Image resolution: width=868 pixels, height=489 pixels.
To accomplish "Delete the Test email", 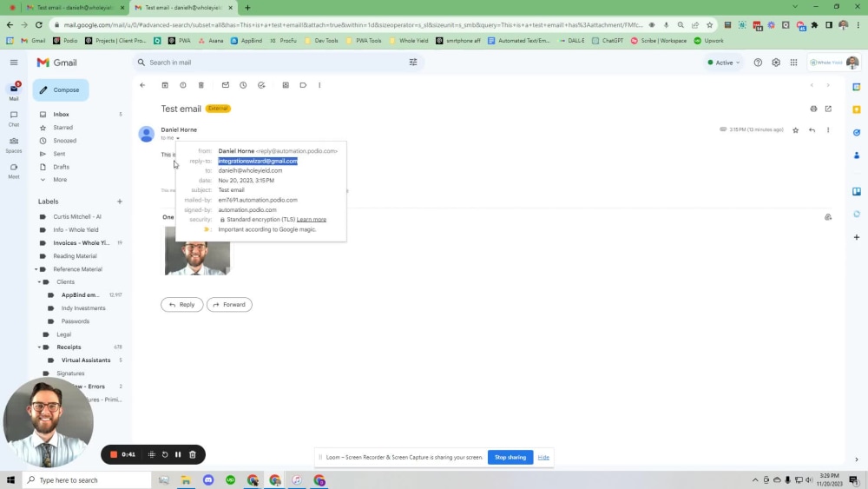I will click(201, 85).
